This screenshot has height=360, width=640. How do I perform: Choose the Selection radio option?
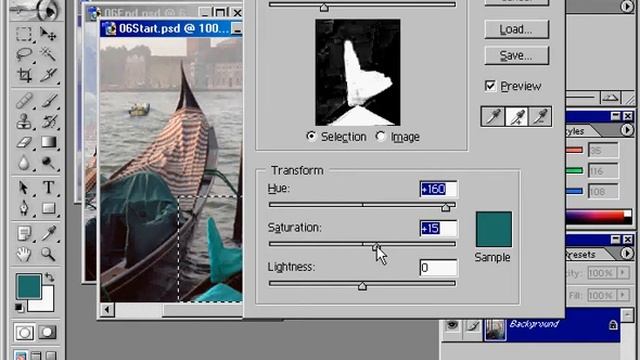click(x=311, y=136)
